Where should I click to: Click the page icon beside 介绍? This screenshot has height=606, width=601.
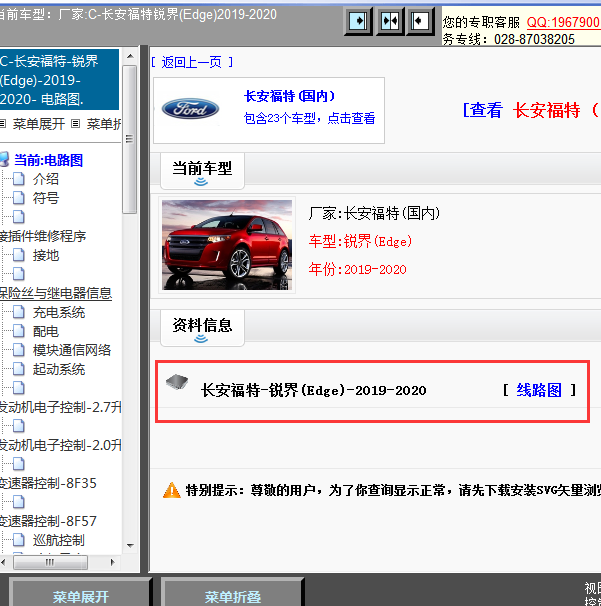[x=19, y=179]
